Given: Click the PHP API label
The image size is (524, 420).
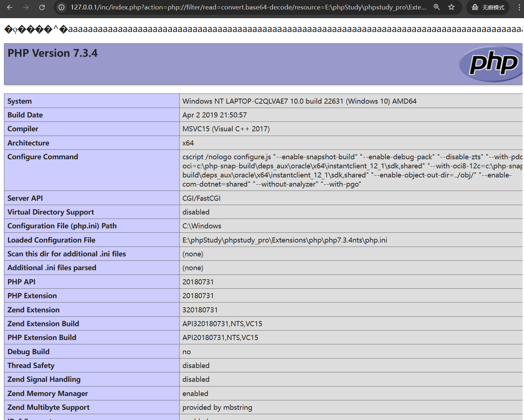Looking at the screenshot, I should pyautogui.click(x=21, y=282).
